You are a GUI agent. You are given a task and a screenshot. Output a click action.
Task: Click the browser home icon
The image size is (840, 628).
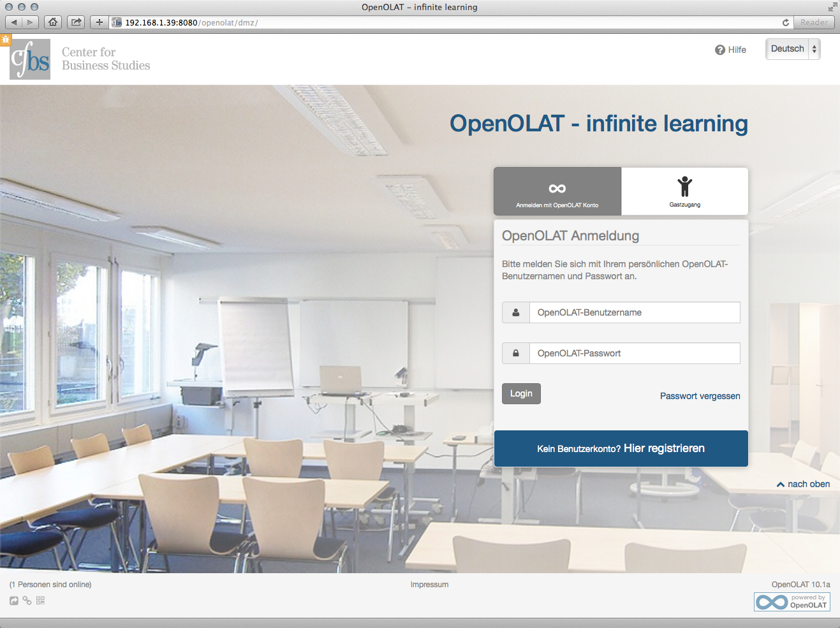tap(53, 22)
